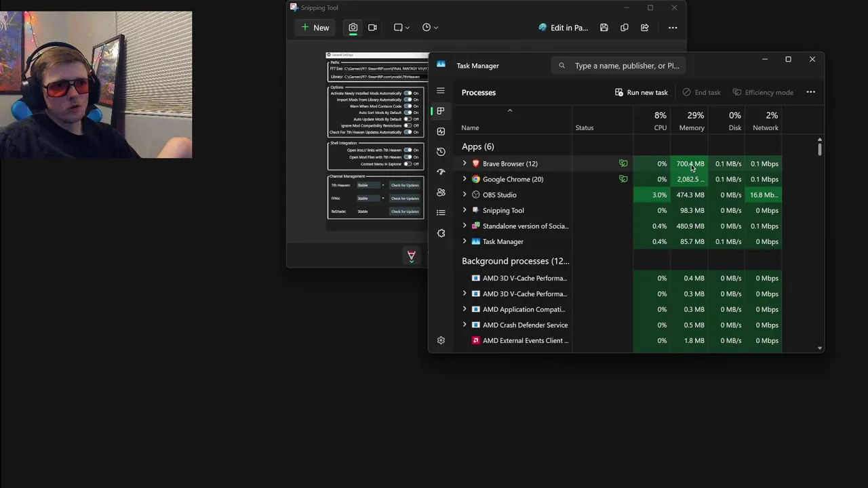This screenshot has height=488, width=868.
Task: Open Task Manager hamburger navigation menu
Action: [441, 91]
